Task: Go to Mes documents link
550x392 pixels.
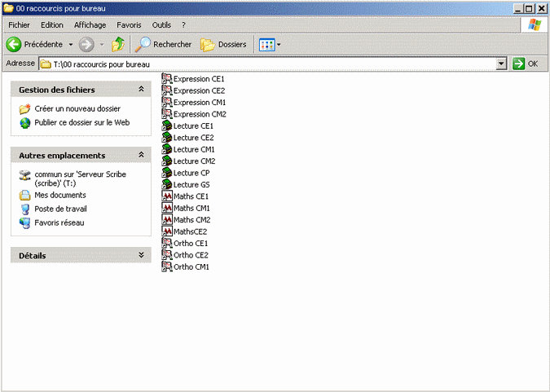Action: pyautogui.click(x=60, y=195)
